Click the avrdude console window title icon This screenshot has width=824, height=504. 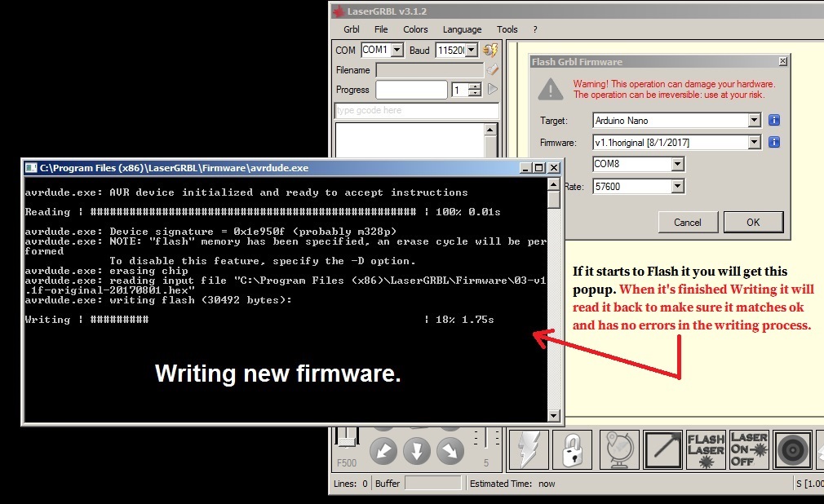[x=31, y=168]
